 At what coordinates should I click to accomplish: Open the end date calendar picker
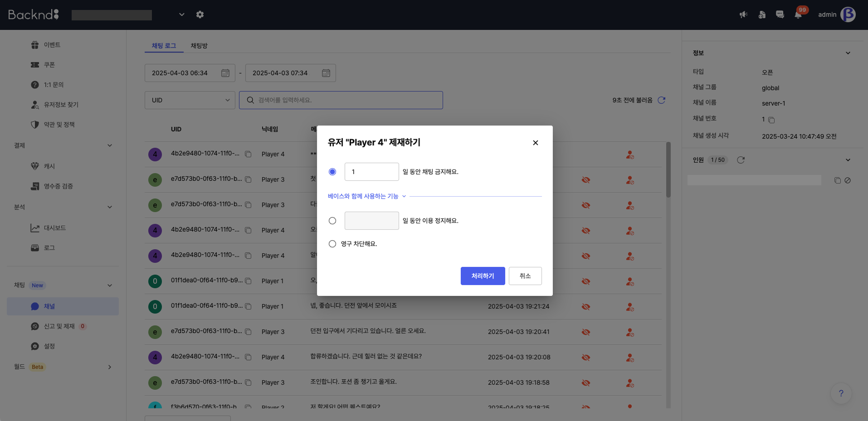(326, 73)
